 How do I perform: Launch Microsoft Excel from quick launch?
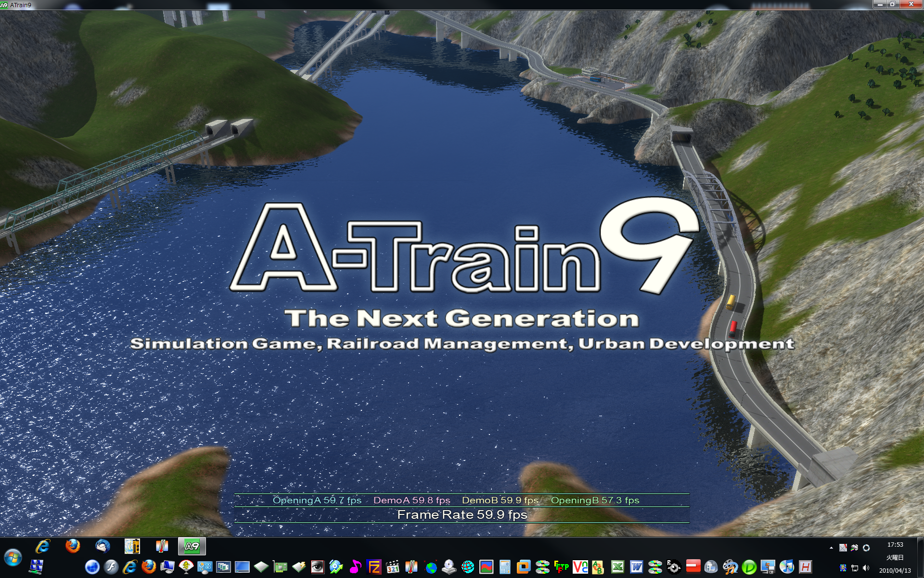pyautogui.click(x=617, y=567)
